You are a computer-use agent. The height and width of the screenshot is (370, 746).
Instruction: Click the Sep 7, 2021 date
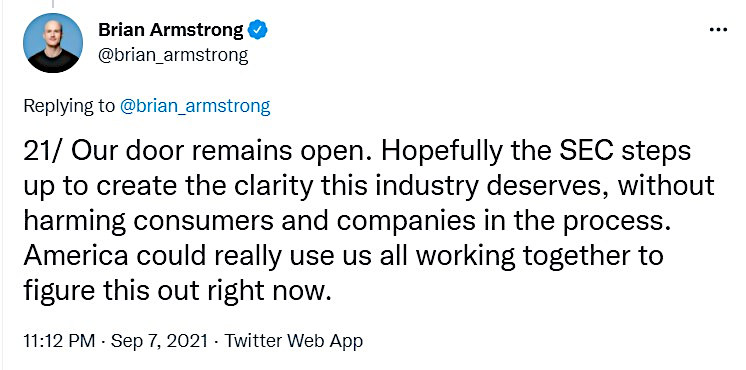point(158,341)
